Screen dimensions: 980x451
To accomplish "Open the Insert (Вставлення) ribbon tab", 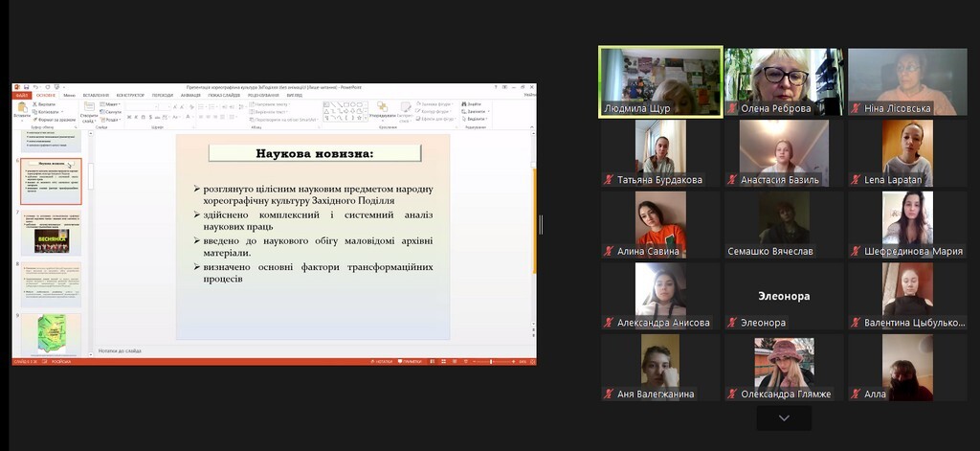I will pyautogui.click(x=96, y=95).
